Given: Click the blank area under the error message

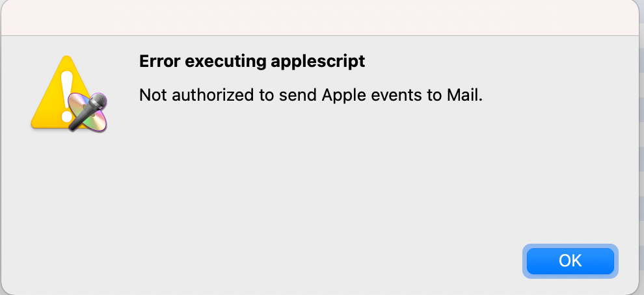Looking at the screenshot, I should 312,169.
